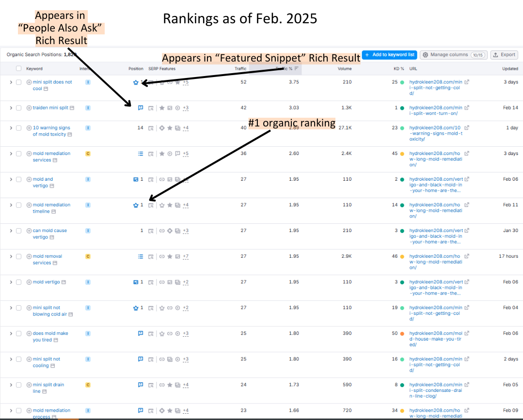Open SERP snapshot icon for 'mold remediation services'
Viewport: 523px width, 420px height.
coord(151,154)
